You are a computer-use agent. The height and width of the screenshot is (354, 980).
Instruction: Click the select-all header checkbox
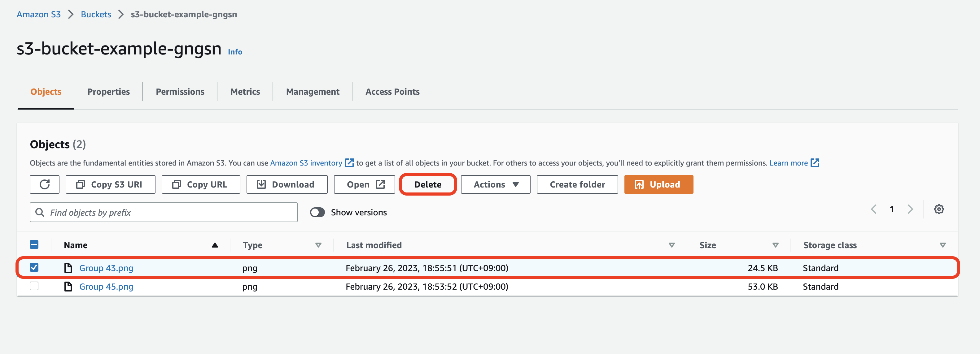(34, 244)
